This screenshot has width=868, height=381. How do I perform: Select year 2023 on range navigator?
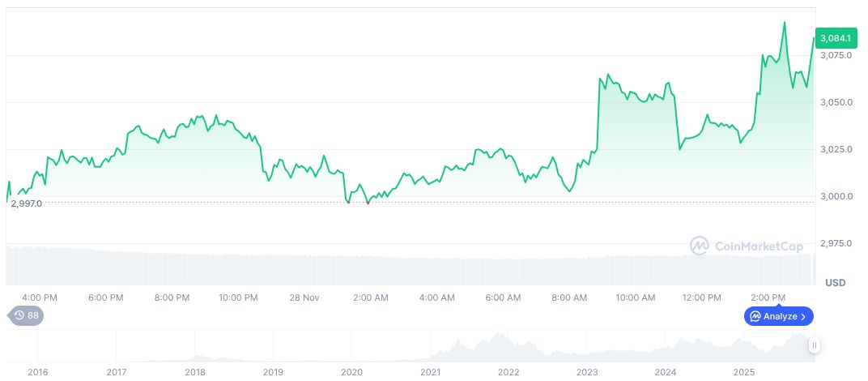pos(587,372)
